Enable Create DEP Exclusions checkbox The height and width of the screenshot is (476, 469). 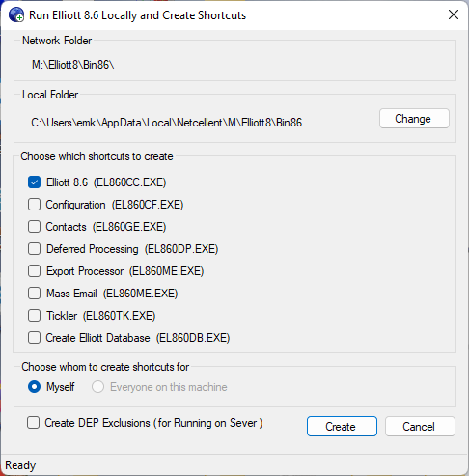pyautogui.click(x=34, y=423)
